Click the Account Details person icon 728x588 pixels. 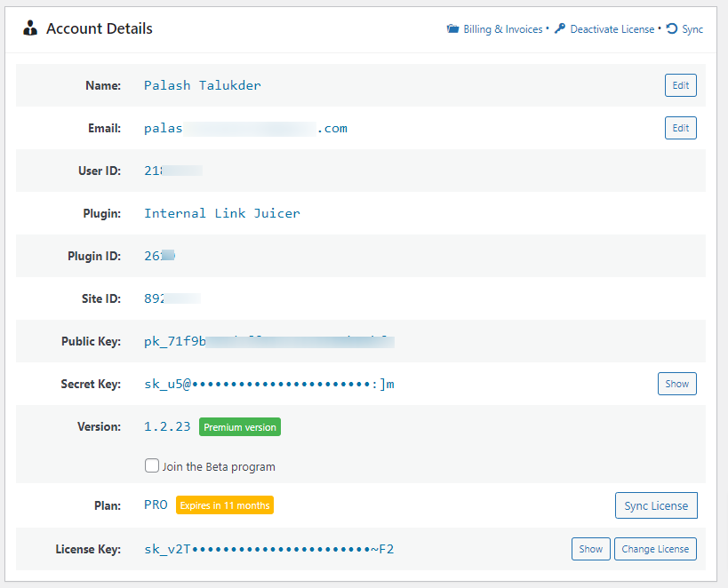[x=31, y=28]
